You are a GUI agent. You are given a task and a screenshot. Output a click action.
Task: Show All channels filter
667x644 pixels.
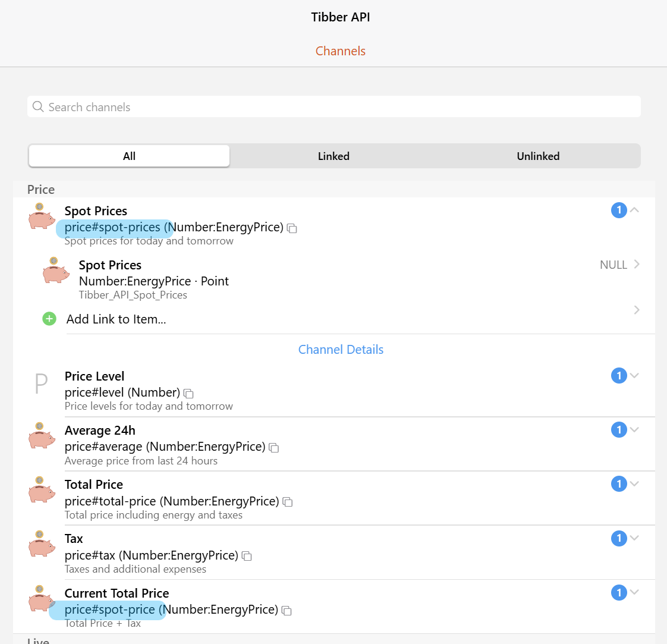coord(130,156)
